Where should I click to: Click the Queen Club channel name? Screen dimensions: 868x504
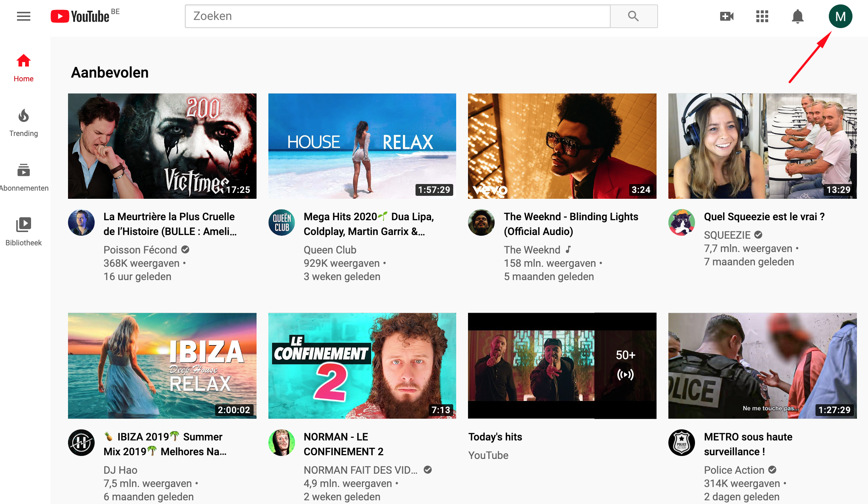click(330, 250)
